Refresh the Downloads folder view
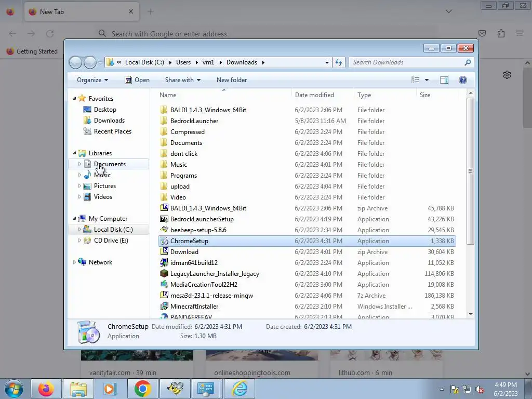Viewport: 532px width, 399px height. point(339,62)
